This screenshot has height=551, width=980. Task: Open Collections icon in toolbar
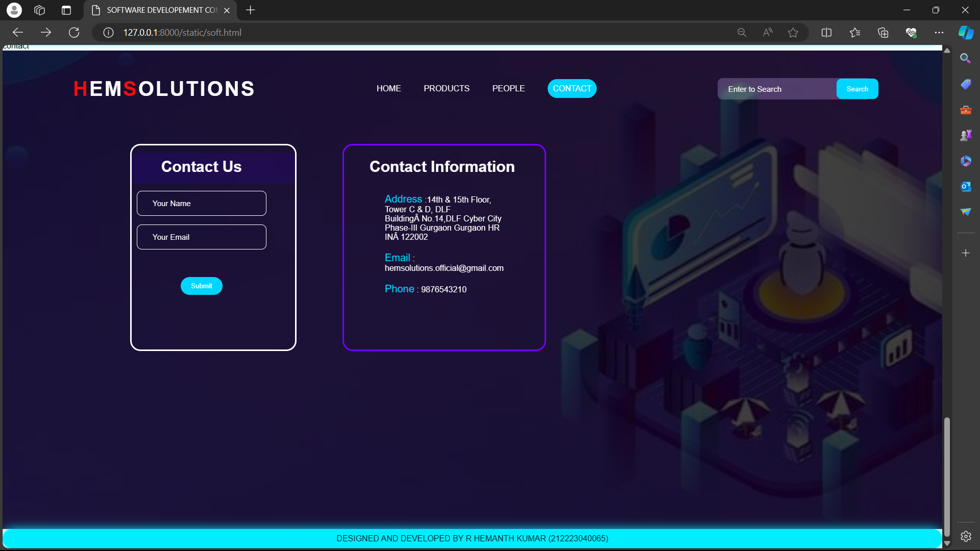click(883, 33)
